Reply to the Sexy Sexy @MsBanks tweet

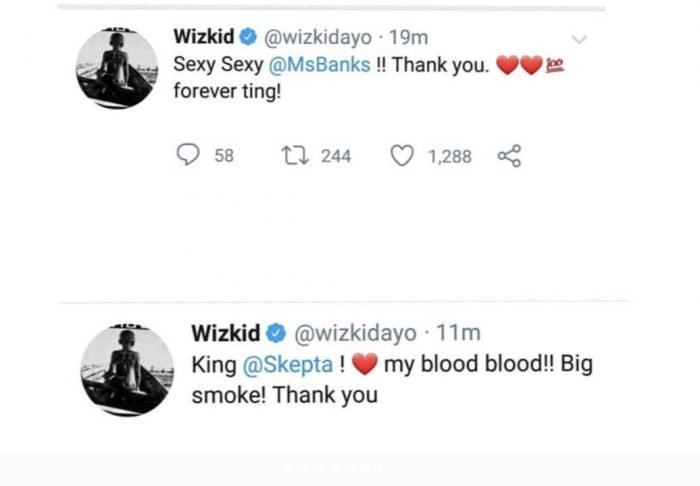[188, 155]
